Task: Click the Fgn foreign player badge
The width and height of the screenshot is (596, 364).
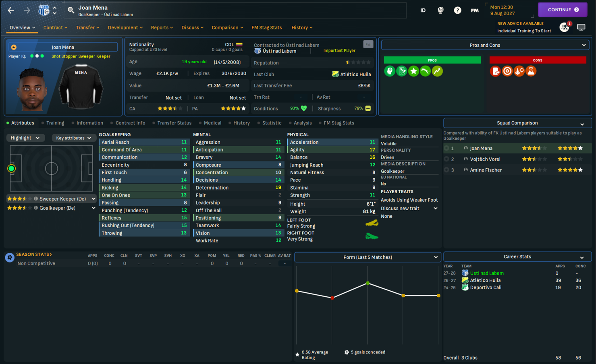Action: coord(368,44)
